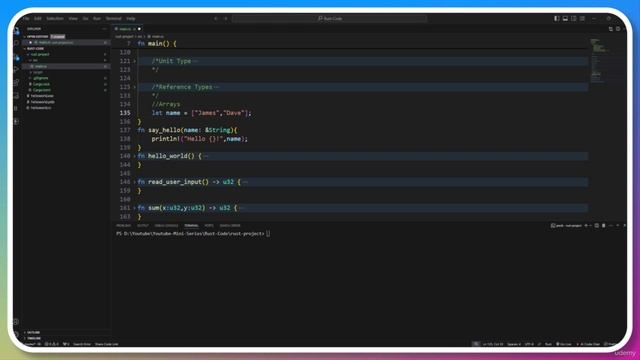Click the Rust language mode in status bar

coord(548,344)
